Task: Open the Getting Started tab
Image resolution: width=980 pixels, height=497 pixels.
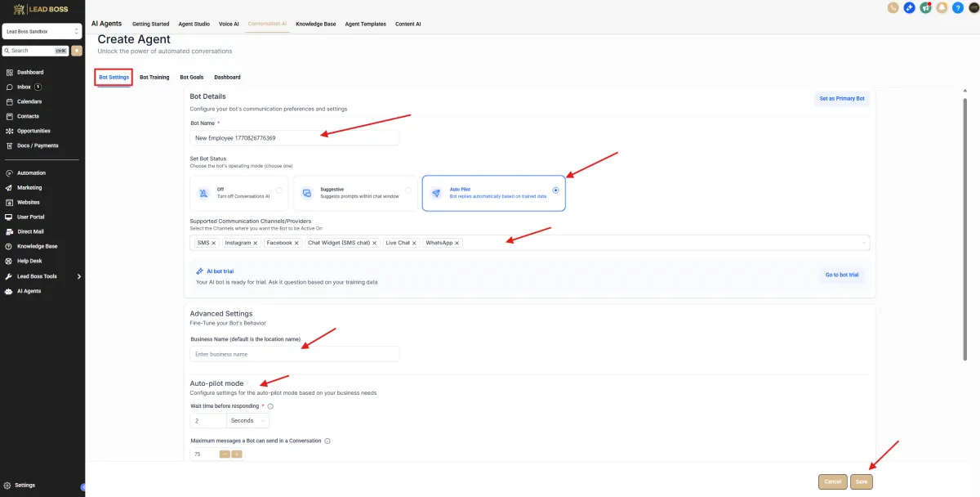Action: point(150,24)
